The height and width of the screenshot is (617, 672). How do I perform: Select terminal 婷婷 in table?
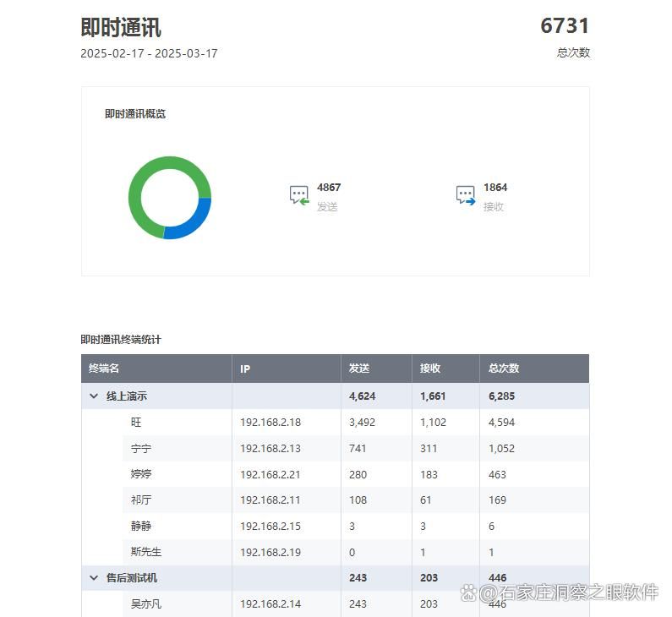tap(141, 474)
